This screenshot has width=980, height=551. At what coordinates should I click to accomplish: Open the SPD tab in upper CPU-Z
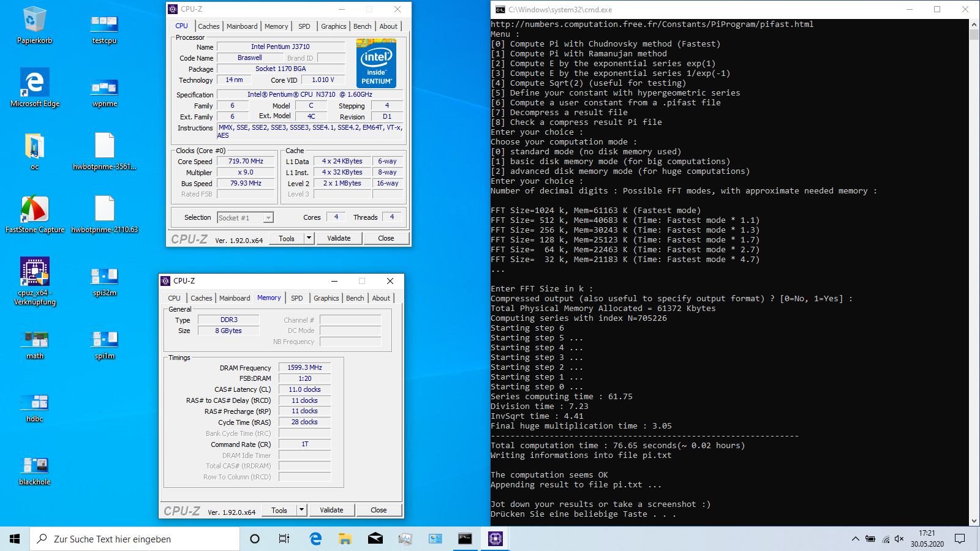[x=304, y=26]
